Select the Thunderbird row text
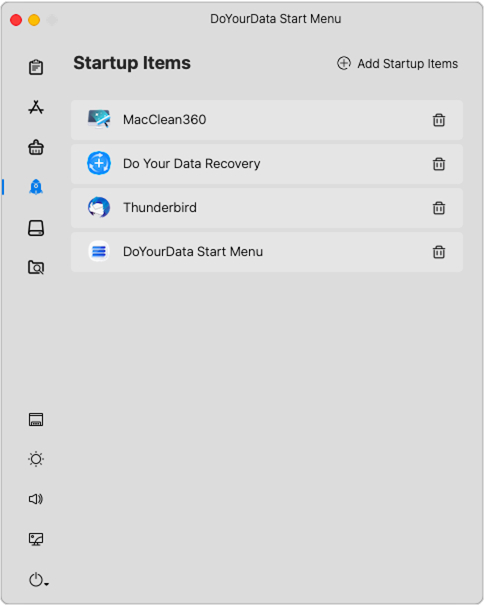 [160, 208]
